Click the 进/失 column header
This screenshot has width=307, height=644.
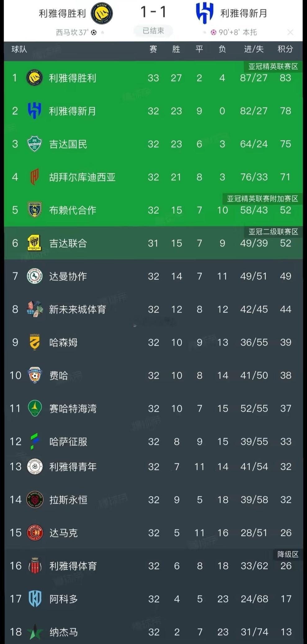coord(254,49)
